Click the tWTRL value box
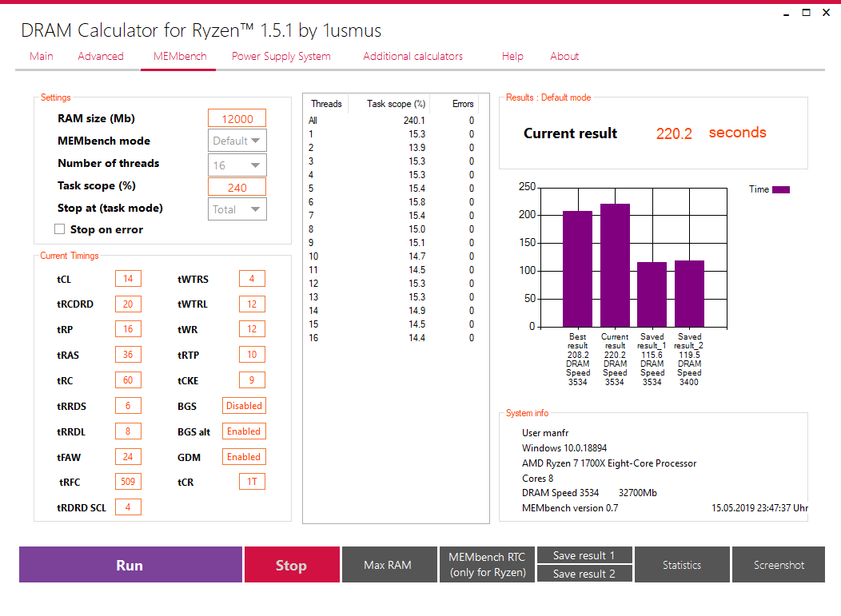The image size is (841, 616). tap(252, 304)
